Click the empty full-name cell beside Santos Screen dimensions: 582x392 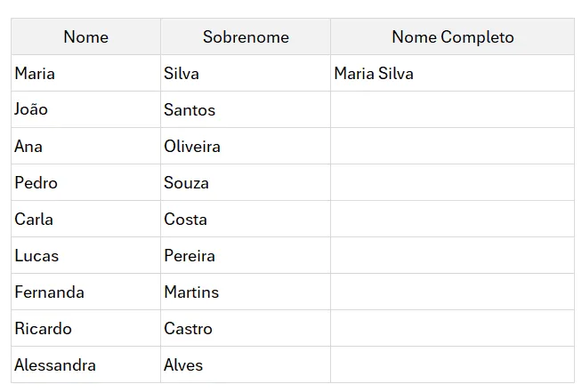tap(452, 109)
